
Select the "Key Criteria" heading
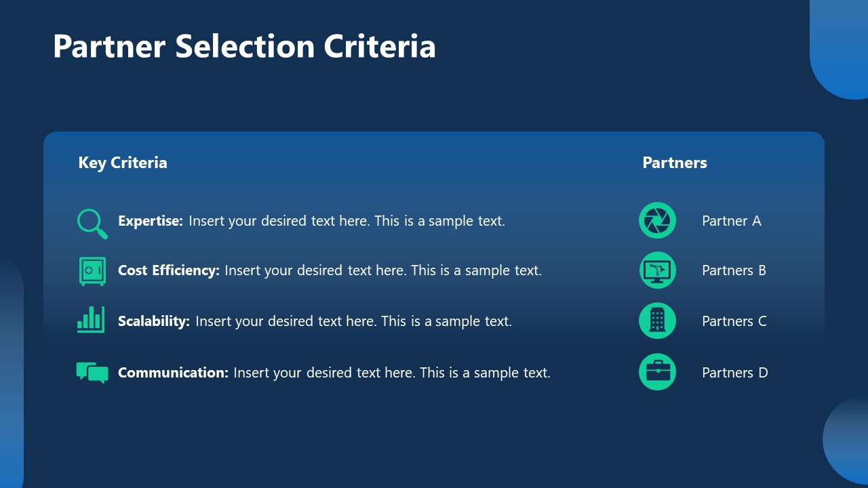123,163
